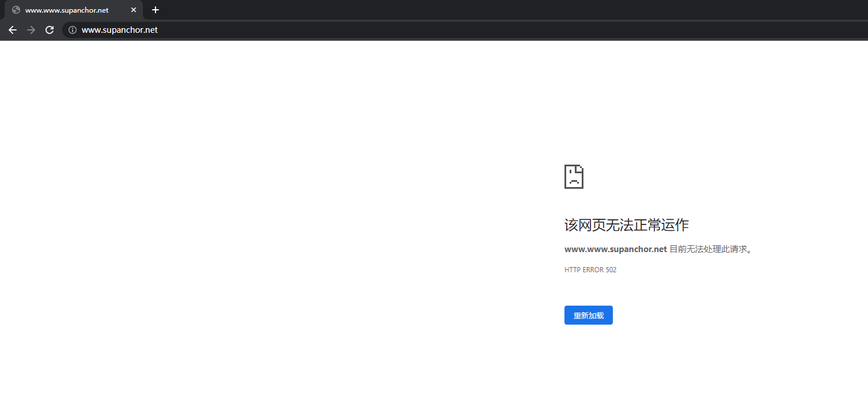
Task: Click the bold www.www.supanchor.net in error message
Action: [x=615, y=249]
